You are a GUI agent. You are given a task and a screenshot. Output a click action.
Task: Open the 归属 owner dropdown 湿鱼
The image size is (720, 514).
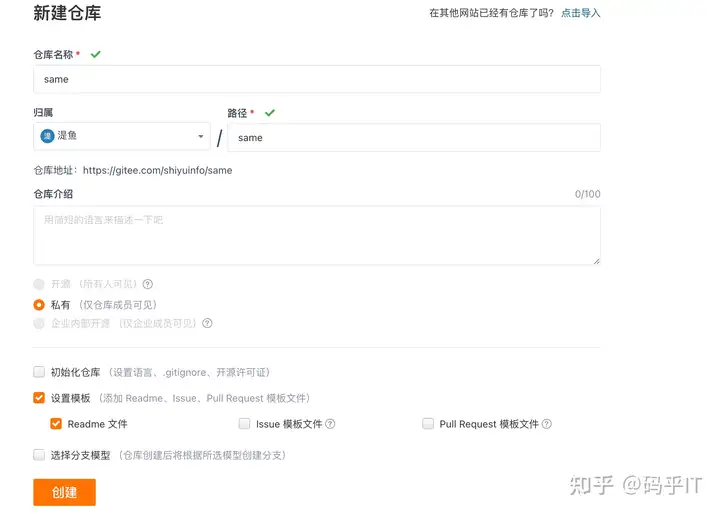tap(122, 136)
